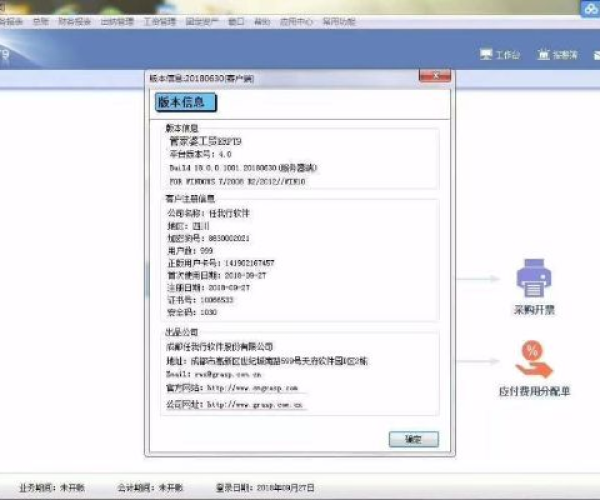Click the 业务期间: 未开账 status entry
Image resolution: width=600 pixels, height=500 pixels.
[52, 487]
